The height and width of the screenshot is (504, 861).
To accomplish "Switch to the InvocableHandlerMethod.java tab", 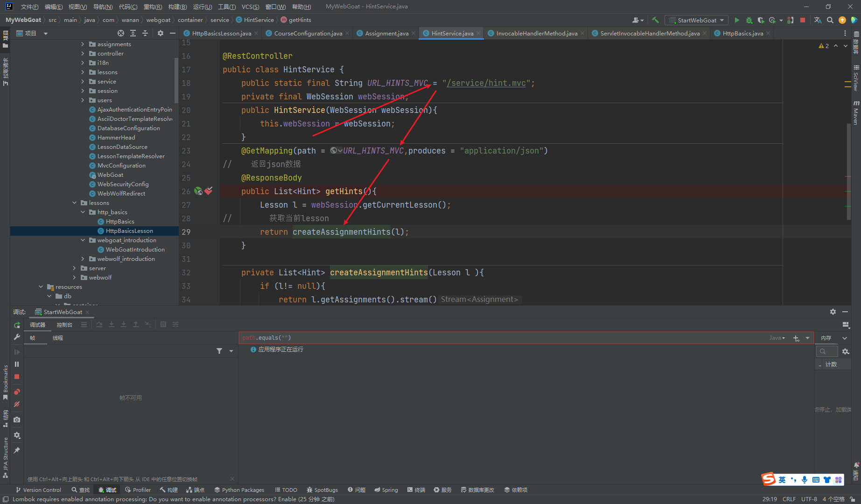I will pyautogui.click(x=537, y=33).
